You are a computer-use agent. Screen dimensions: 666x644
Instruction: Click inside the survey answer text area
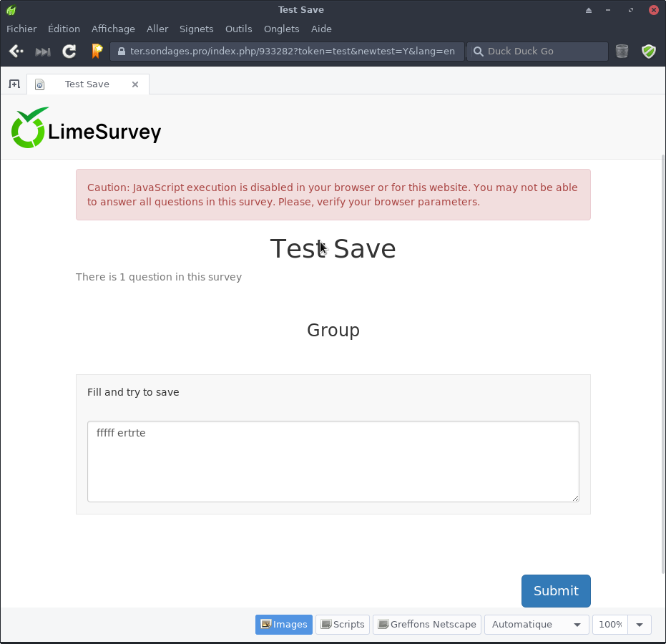(333, 462)
